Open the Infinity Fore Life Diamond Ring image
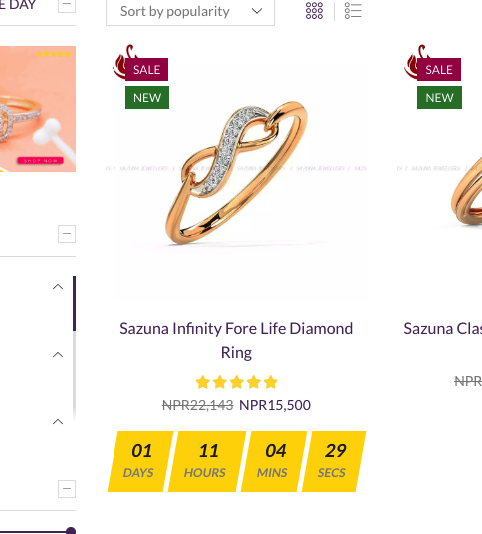This screenshot has height=534, width=482. [236, 172]
